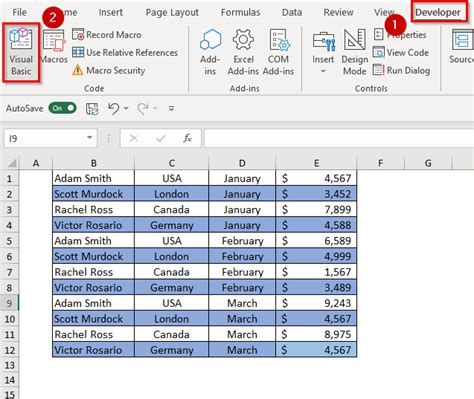474x399 pixels.
Task: Open Excel Add-ins dialog
Action: click(x=243, y=52)
